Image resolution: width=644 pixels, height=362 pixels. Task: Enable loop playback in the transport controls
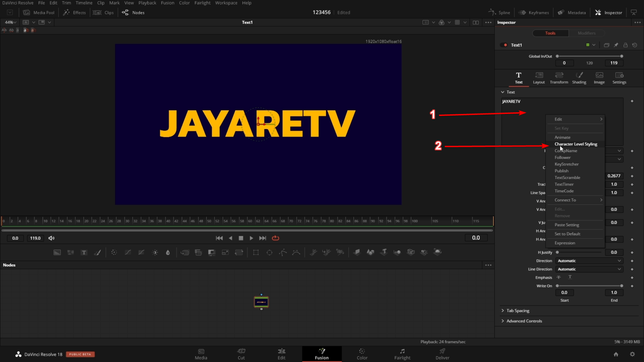click(x=275, y=238)
